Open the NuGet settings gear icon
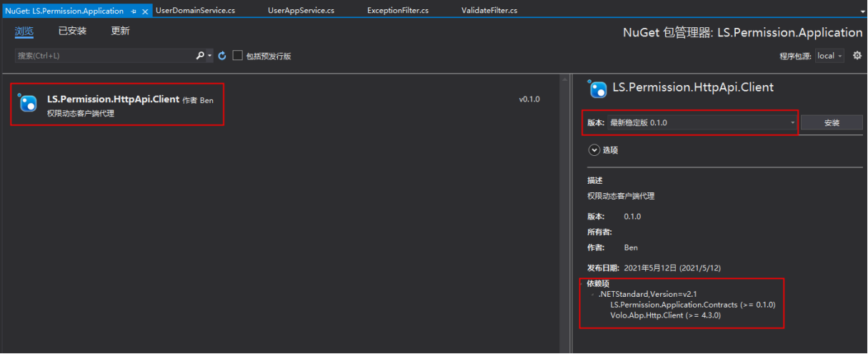The width and height of the screenshot is (868, 354). [857, 56]
